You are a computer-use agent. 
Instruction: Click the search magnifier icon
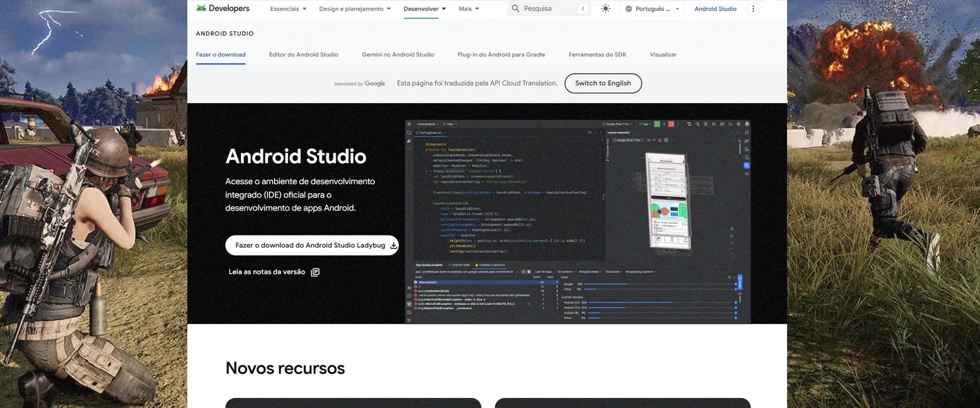(516, 9)
